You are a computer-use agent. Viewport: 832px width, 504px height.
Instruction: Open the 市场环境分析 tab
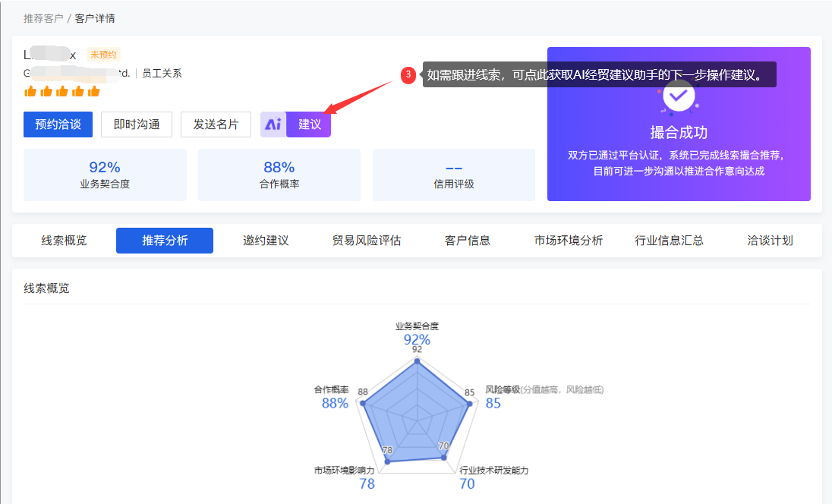click(x=569, y=241)
